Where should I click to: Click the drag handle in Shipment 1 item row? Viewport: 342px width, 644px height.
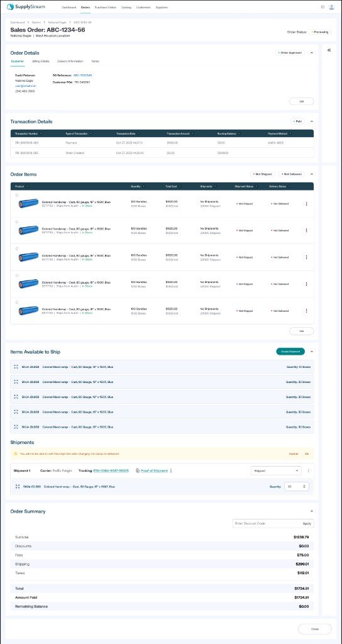(x=18, y=486)
